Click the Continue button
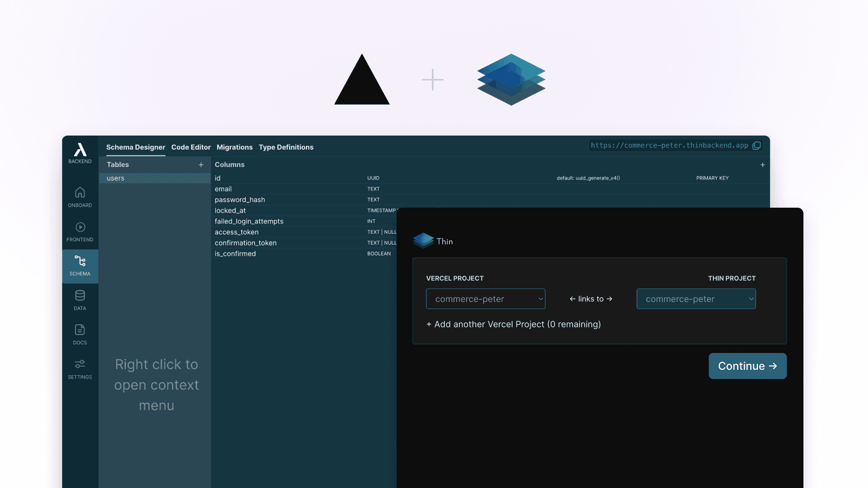 [747, 366]
